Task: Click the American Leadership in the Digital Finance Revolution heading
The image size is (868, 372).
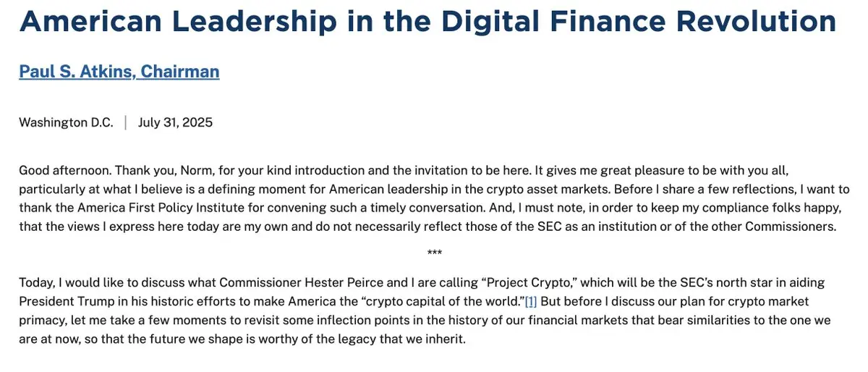Action: (x=428, y=21)
